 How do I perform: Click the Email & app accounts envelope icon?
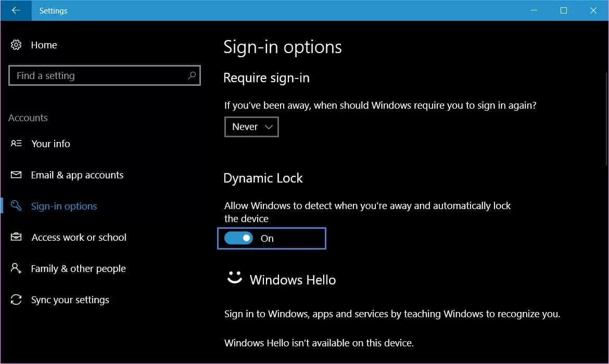16,175
